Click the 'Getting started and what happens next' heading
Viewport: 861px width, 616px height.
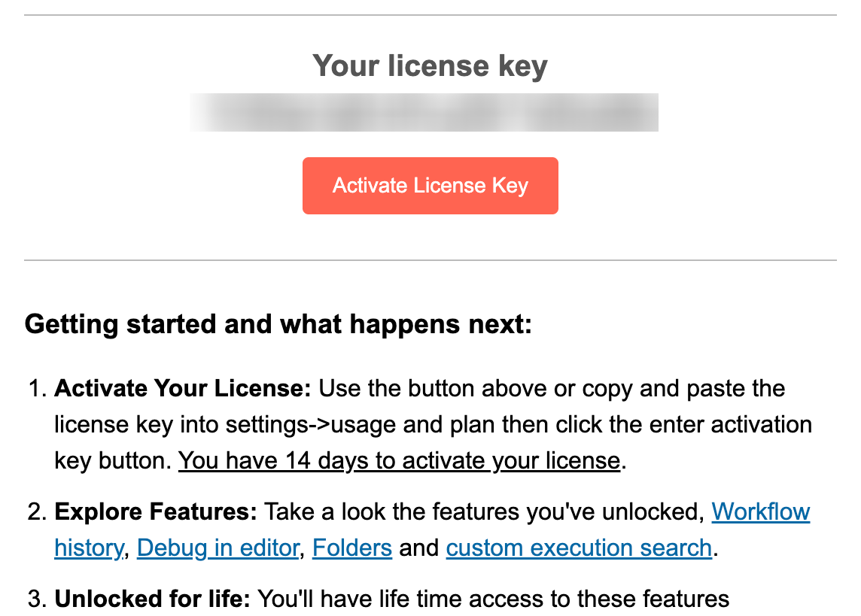278,324
